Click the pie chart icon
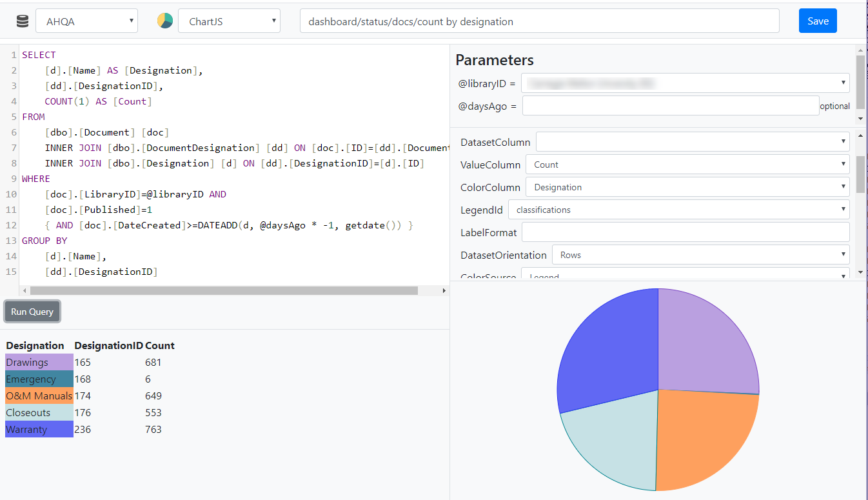Screen dimensions: 868x500 tap(165, 21)
